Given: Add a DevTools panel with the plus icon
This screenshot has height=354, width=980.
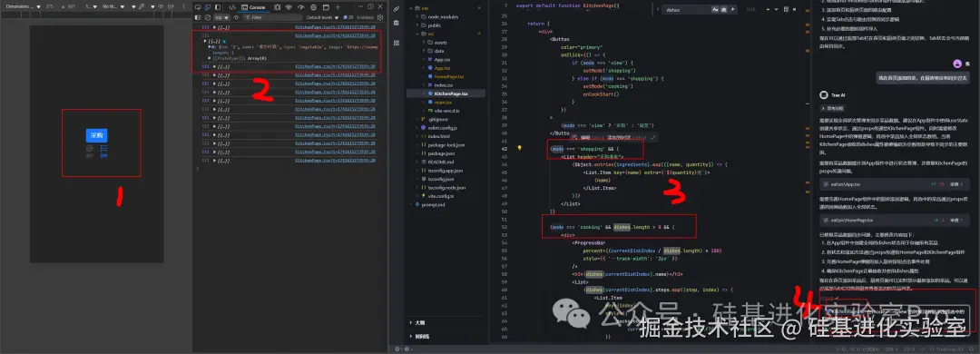Looking at the screenshot, I should pyautogui.click(x=338, y=7).
